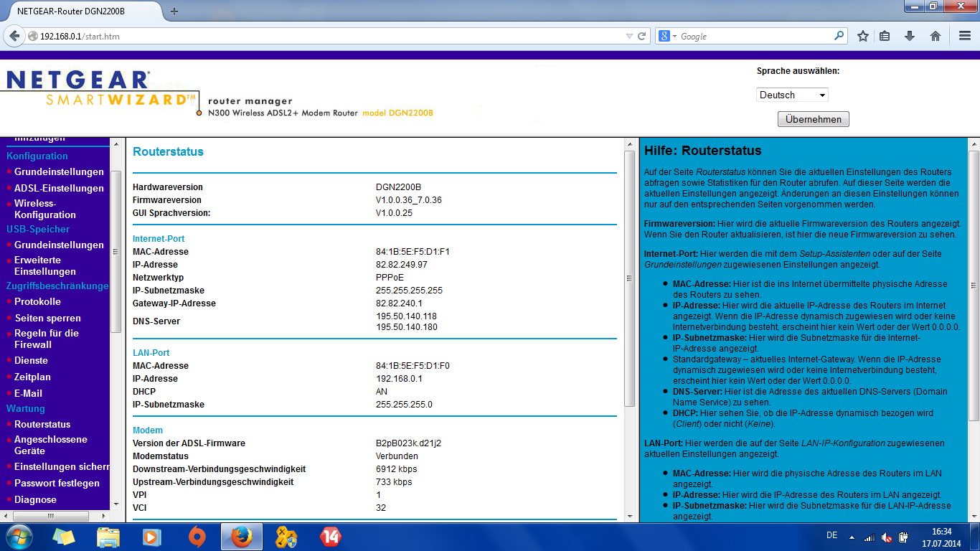
Task: Open Dienste sidebar entry
Action: (x=31, y=361)
